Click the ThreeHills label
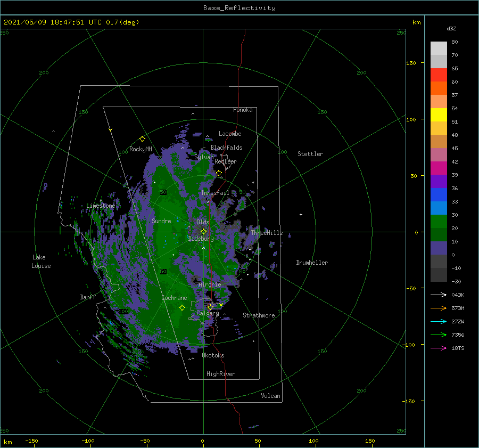This screenshot has width=479, height=448. point(267,233)
